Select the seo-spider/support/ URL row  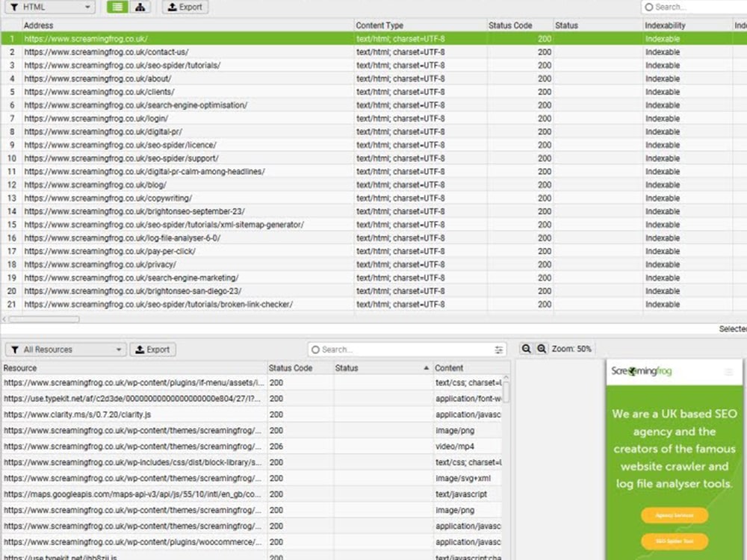pyautogui.click(x=373, y=158)
